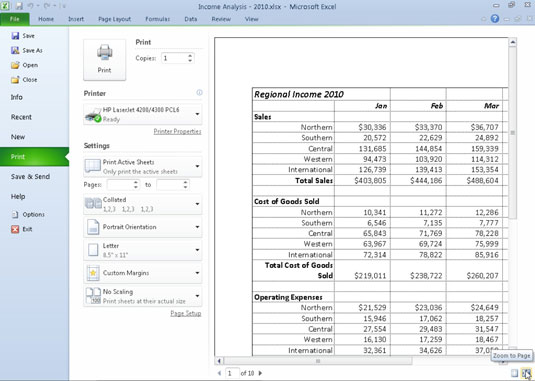Viewport: 535px width, 381px height.
Task: Switch to the Home ribbon tab
Action: coord(46,19)
